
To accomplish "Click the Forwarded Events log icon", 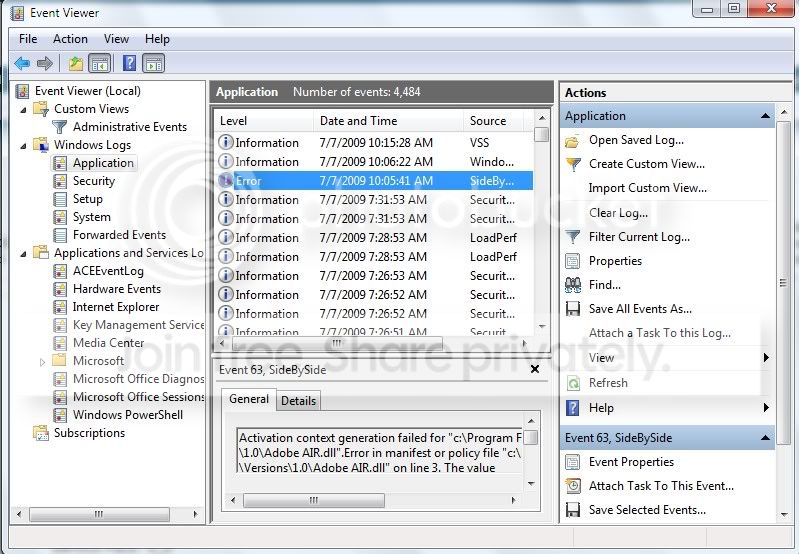I will pos(60,235).
